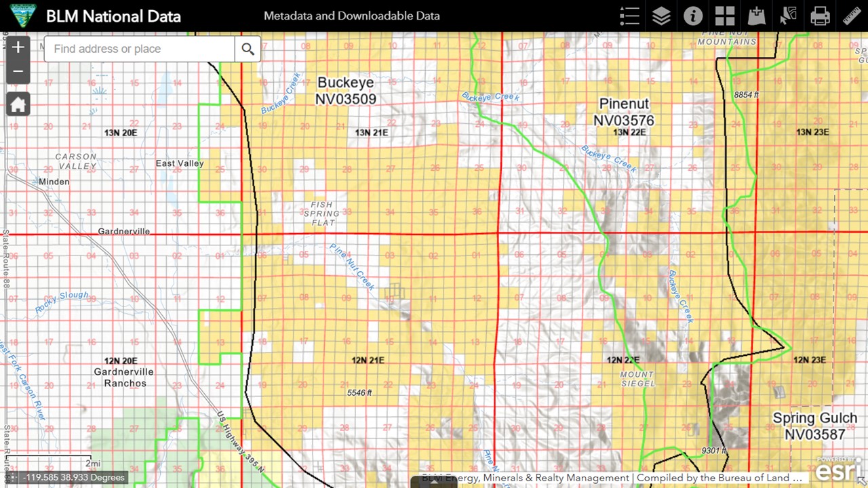Click the coordinate widget locate icon

coord(12,478)
